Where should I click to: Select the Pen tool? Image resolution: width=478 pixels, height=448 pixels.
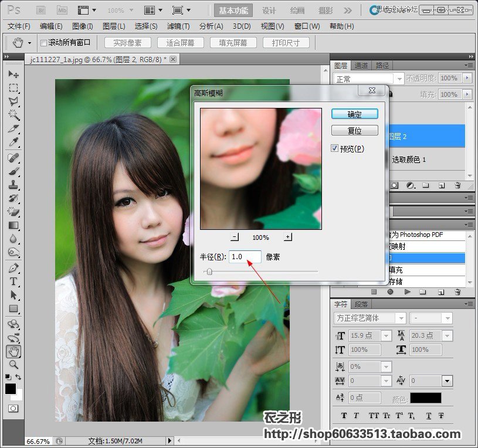pyautogui.click(x=13, y=268)
